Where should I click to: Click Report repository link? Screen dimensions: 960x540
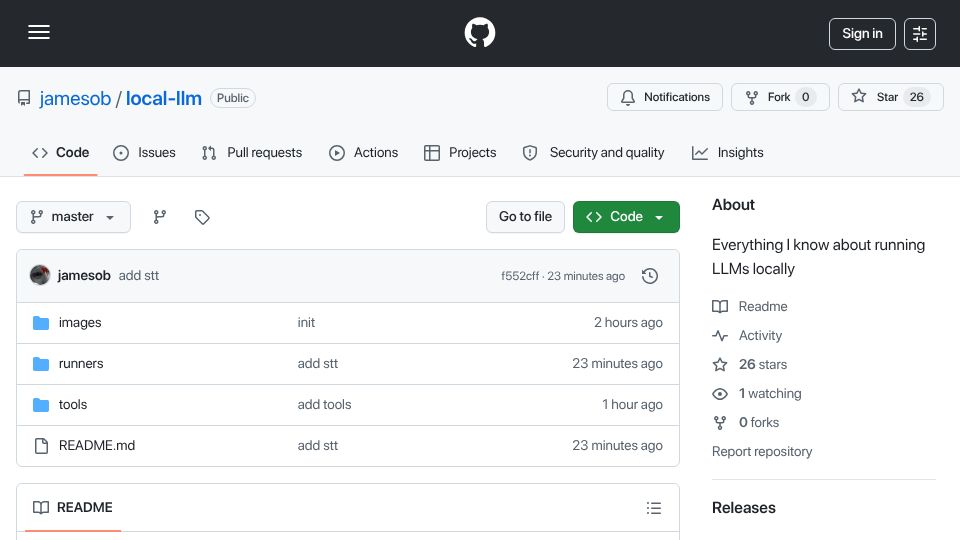pos(762,452)
